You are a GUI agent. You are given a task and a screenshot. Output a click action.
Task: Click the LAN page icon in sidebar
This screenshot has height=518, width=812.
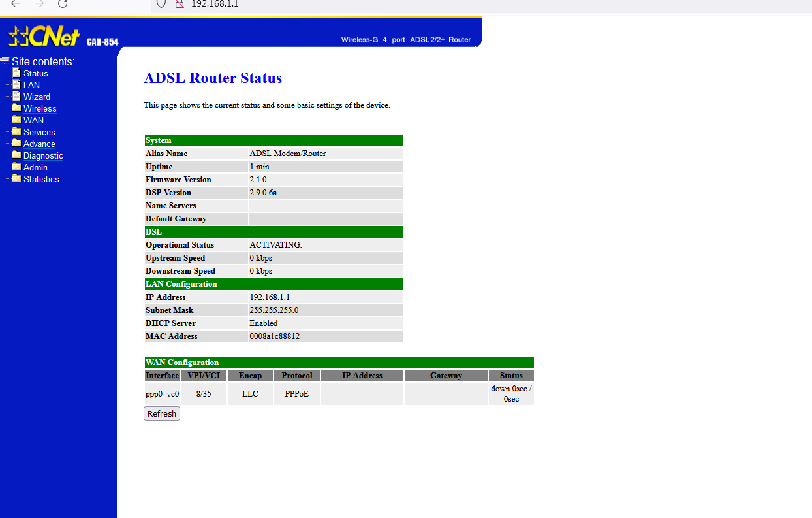point(17,84)
